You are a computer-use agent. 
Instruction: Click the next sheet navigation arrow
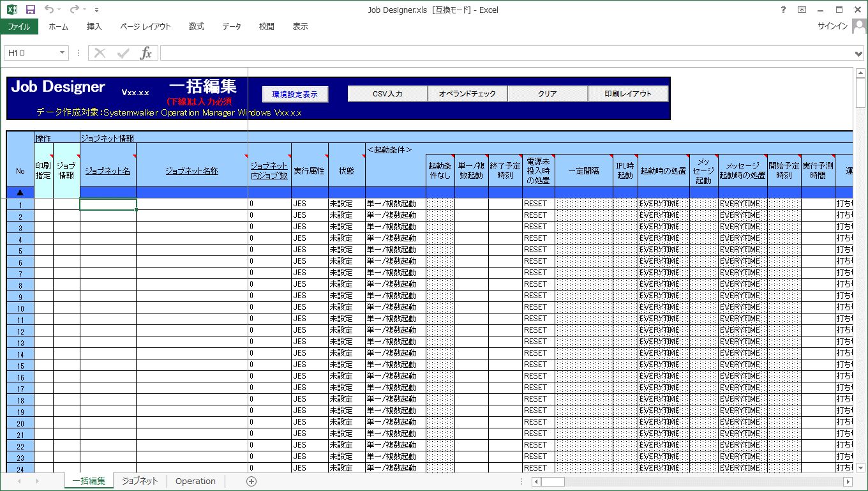click(x=37, y=481)
